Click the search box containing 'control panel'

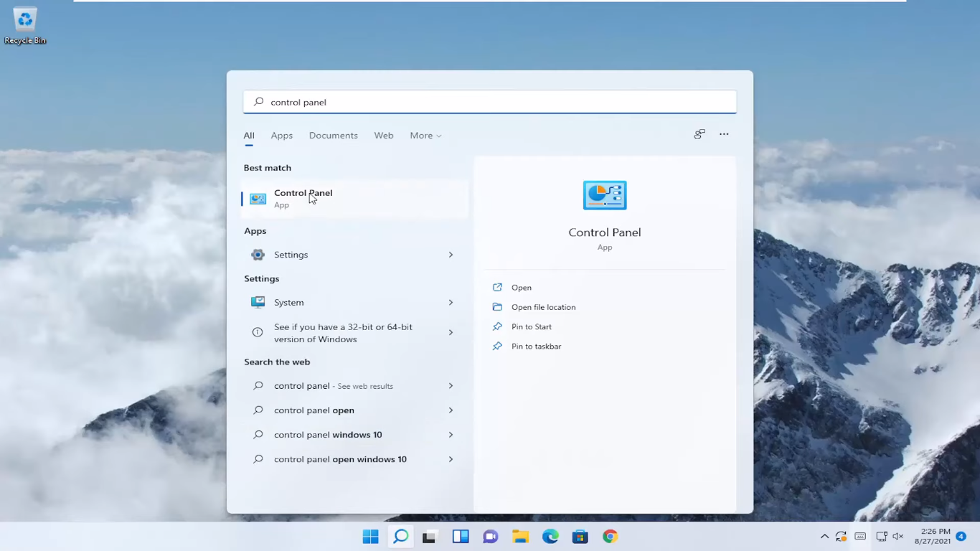(490, 102)
